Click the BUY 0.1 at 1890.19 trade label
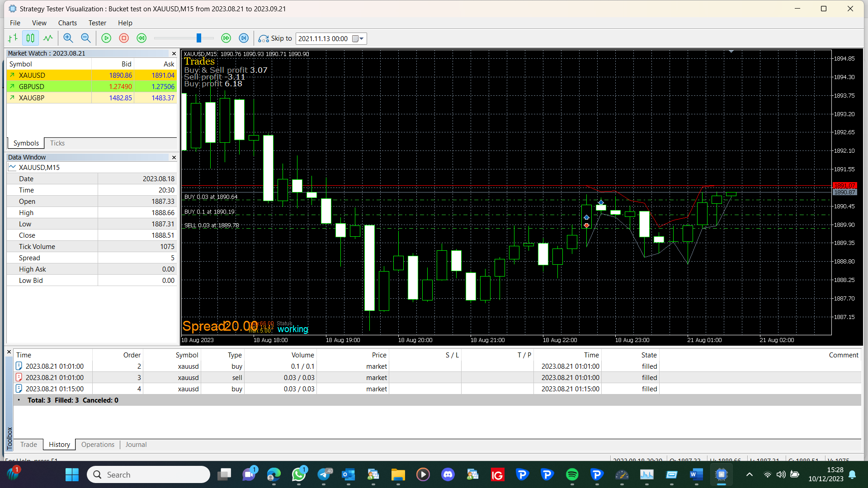This screenshot has width=868, height=488. coord(209,212)
